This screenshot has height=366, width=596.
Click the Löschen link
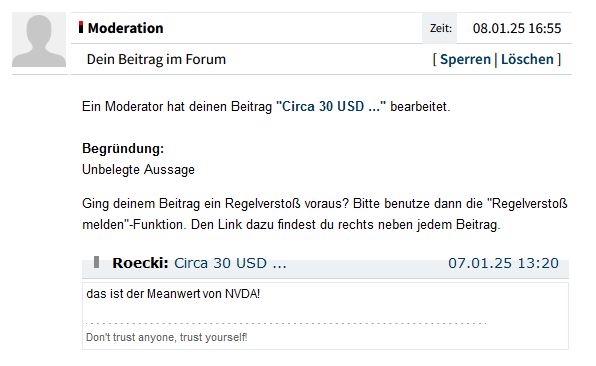[x=527, y=59]
